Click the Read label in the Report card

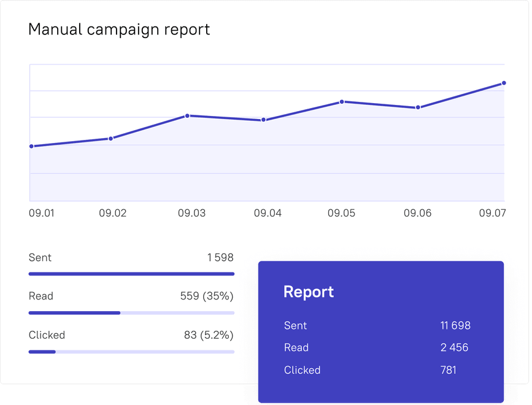click(296, 348)
